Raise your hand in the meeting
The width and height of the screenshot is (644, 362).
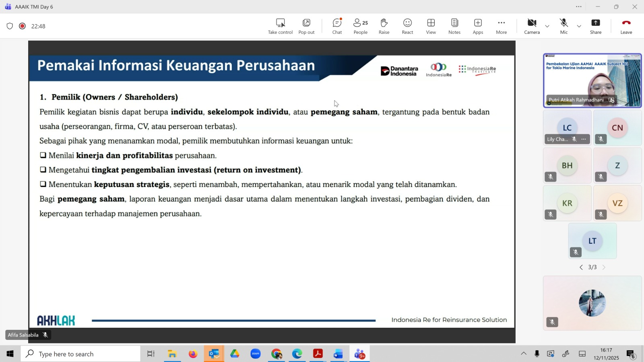click(384, 26)
